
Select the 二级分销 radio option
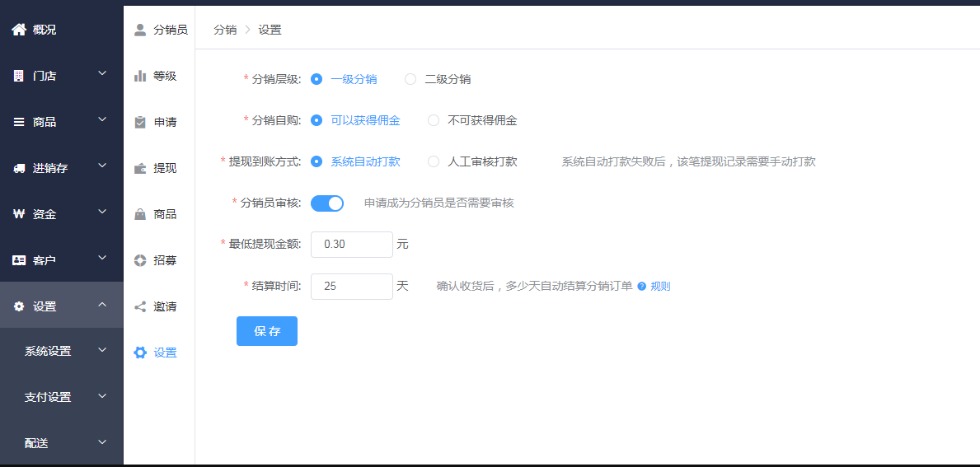[x=410, y=79]
